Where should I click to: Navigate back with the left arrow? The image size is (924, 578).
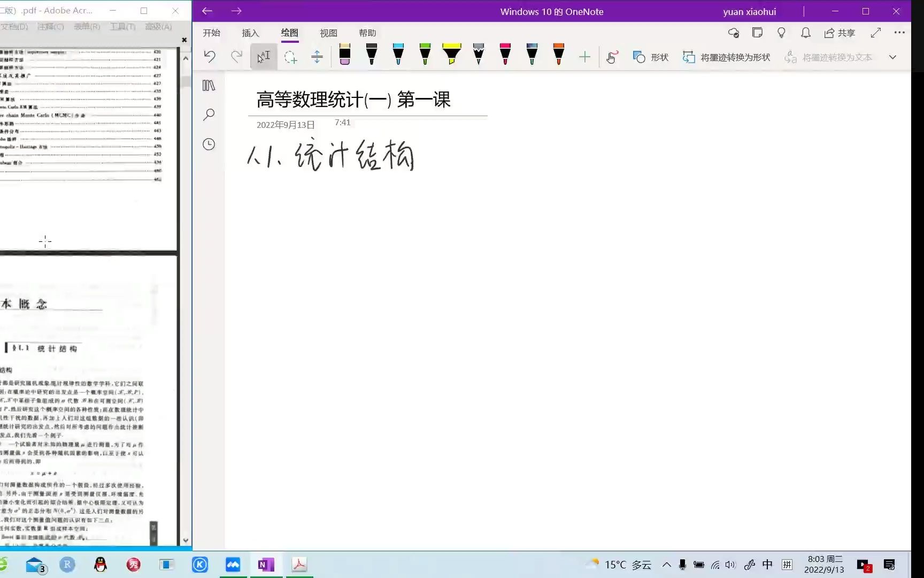(x=207, y=11)
